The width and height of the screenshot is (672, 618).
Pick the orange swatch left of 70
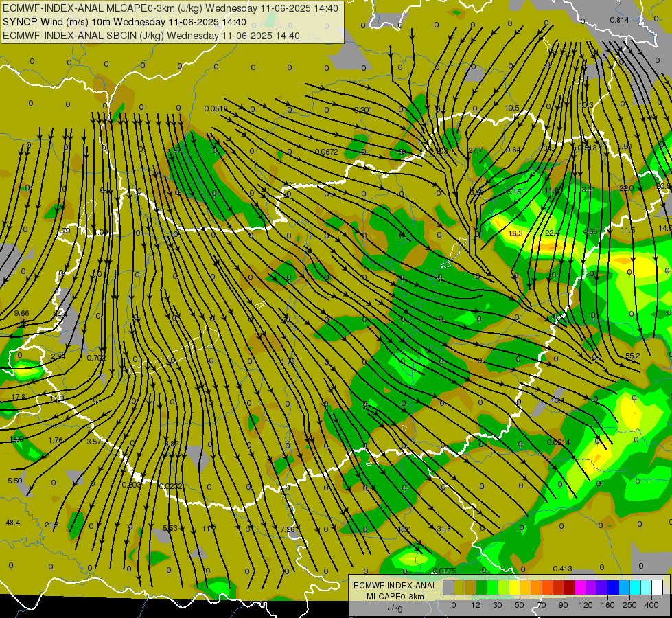[x=536, y=587]
